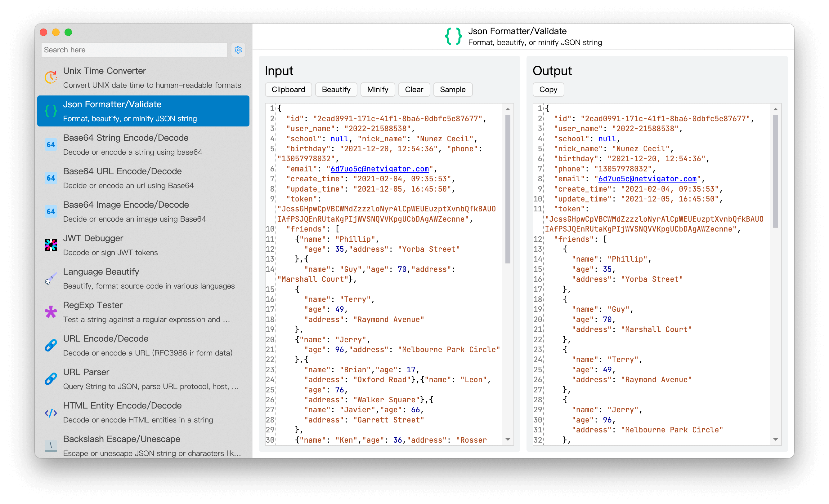This screenshot has width=829, height=504.
Task: Click the Minify button
Action: (378, 90)
